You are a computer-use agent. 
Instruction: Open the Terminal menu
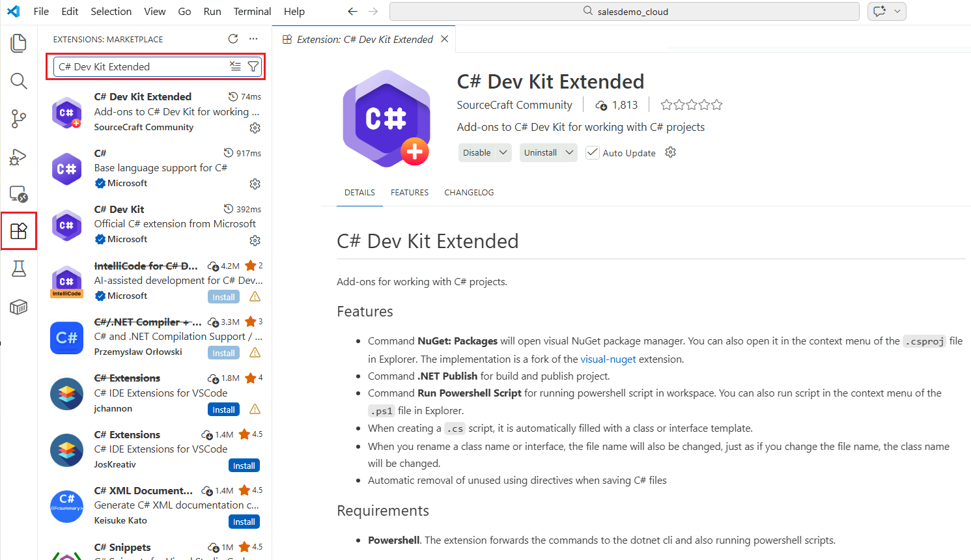[252, 11]
